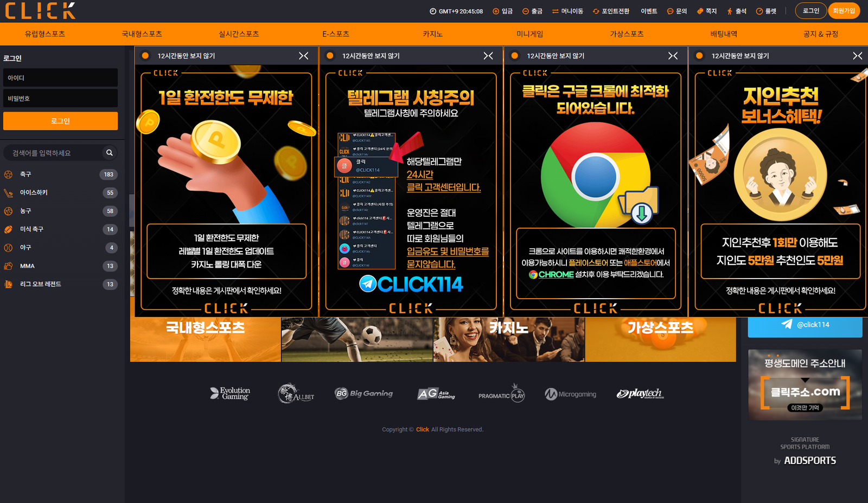This screenshot has width=868, height=503.
Task: Select the MMA sport icon
Action: tap(8, 266)
